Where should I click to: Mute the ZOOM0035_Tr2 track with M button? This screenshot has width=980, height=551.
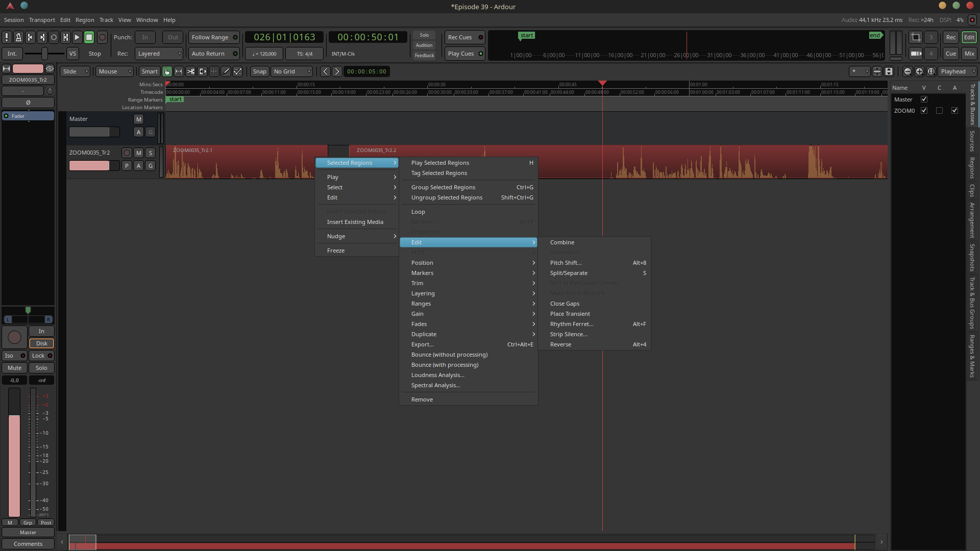click(x=139, y=153)
